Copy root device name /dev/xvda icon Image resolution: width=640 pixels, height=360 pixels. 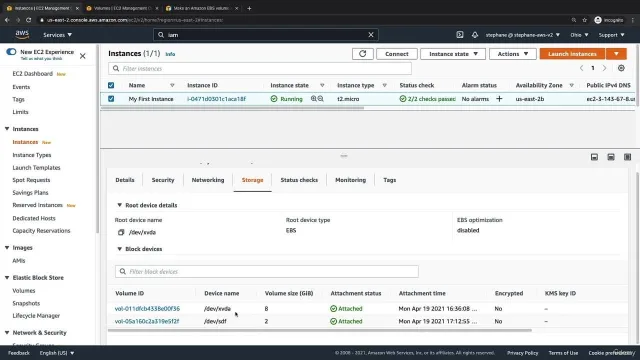point(121,232)
